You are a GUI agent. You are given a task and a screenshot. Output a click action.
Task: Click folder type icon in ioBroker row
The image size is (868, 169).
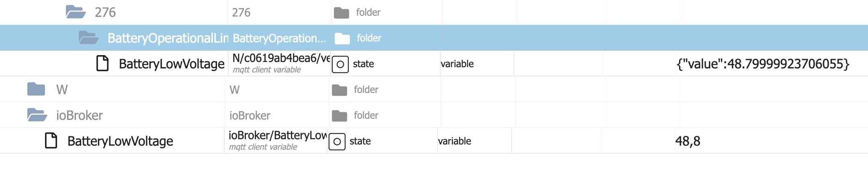[339, 116]
